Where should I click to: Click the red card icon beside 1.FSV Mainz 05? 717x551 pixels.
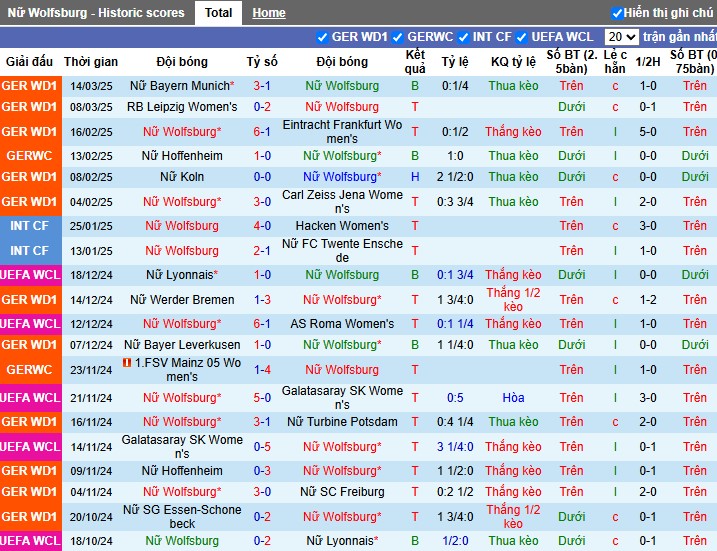pyautogui.click(x=127, y=363)
